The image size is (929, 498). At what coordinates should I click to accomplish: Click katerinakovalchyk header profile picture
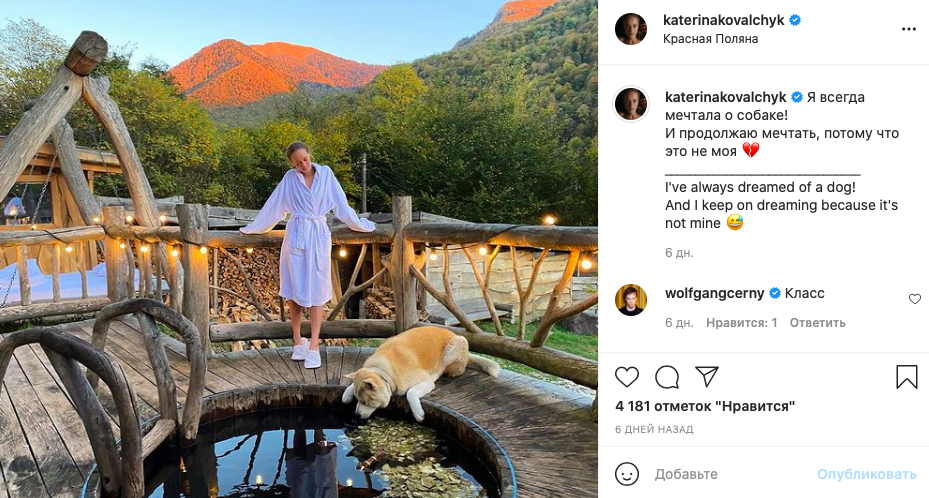click(631, 29)
